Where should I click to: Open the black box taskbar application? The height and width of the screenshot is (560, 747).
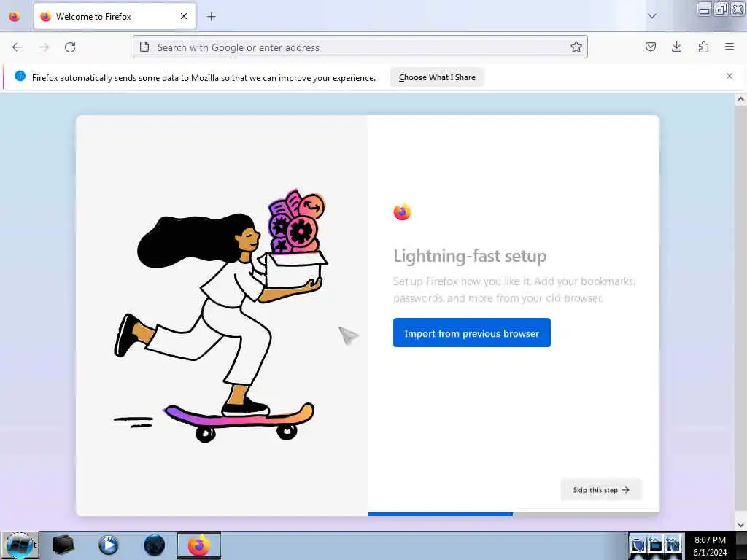click(63, 545)
